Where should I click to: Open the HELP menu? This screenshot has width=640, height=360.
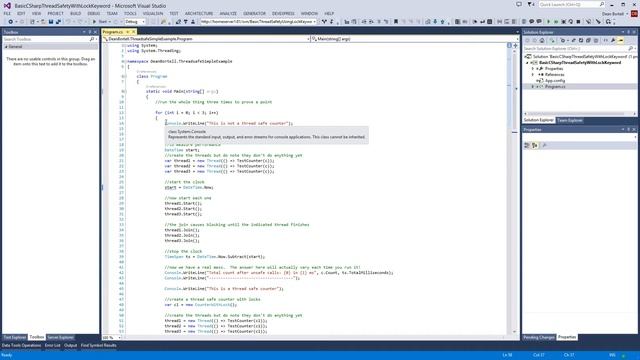329,13
